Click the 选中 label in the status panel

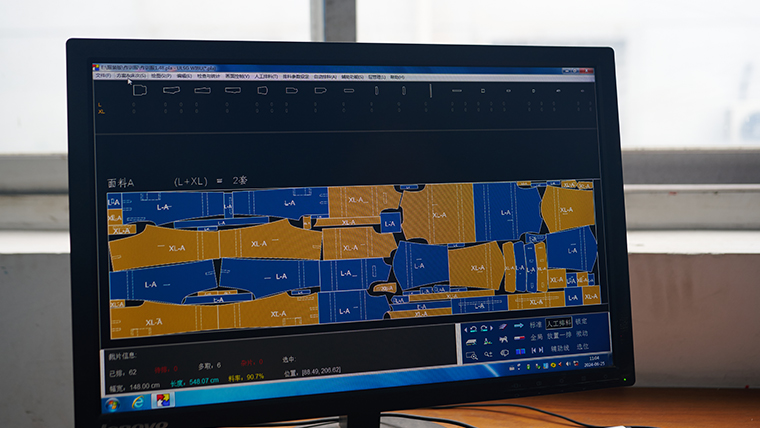(x=288, y=360)
